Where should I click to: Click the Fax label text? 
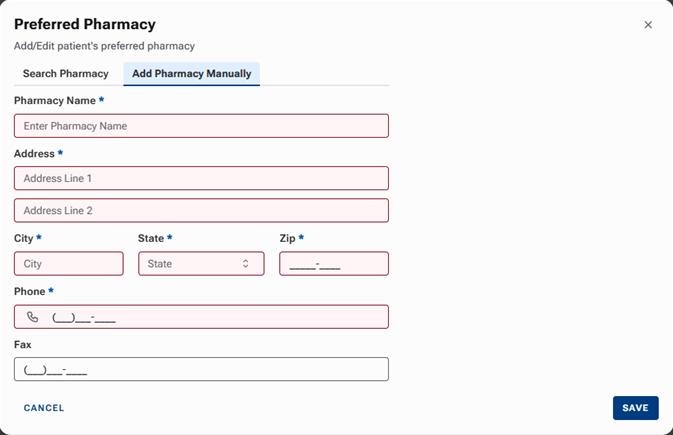(x=23, y=344)
